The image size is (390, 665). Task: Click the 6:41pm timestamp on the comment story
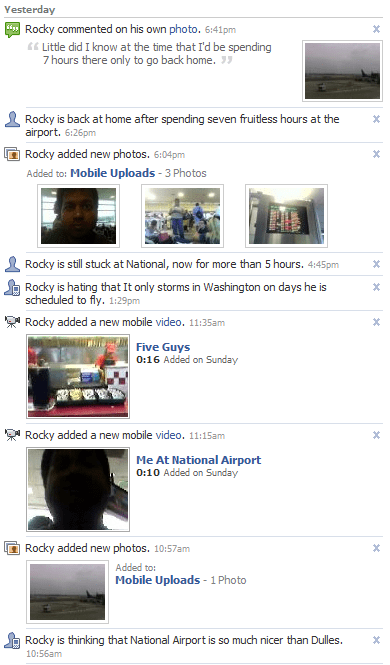(x=220, y=30)
